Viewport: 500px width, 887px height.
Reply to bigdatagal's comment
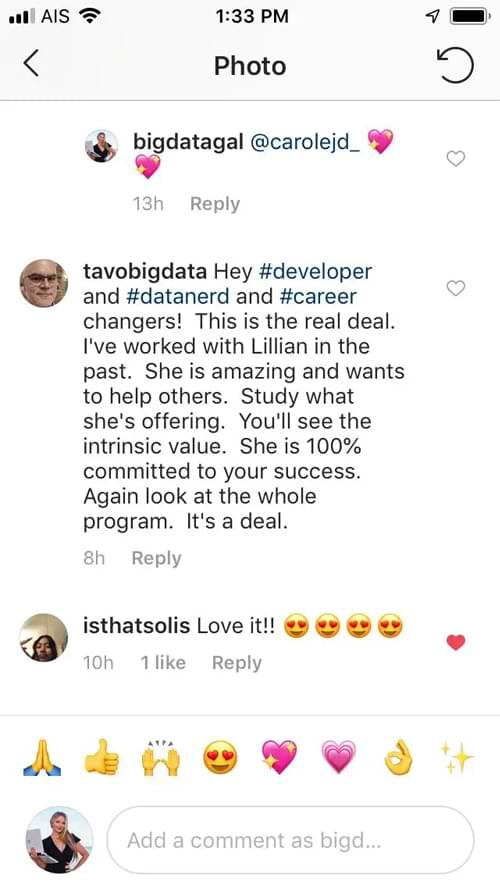215,204
